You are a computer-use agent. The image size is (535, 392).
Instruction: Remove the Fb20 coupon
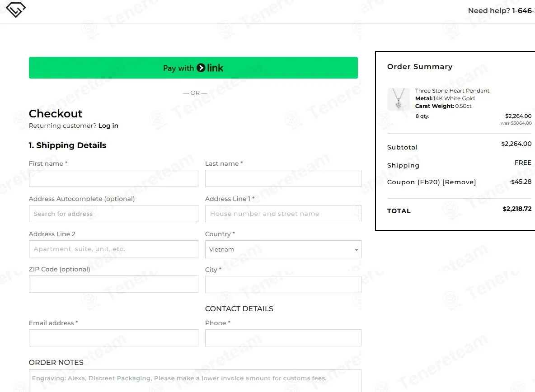pyautogui.click(x=459, y=182)
